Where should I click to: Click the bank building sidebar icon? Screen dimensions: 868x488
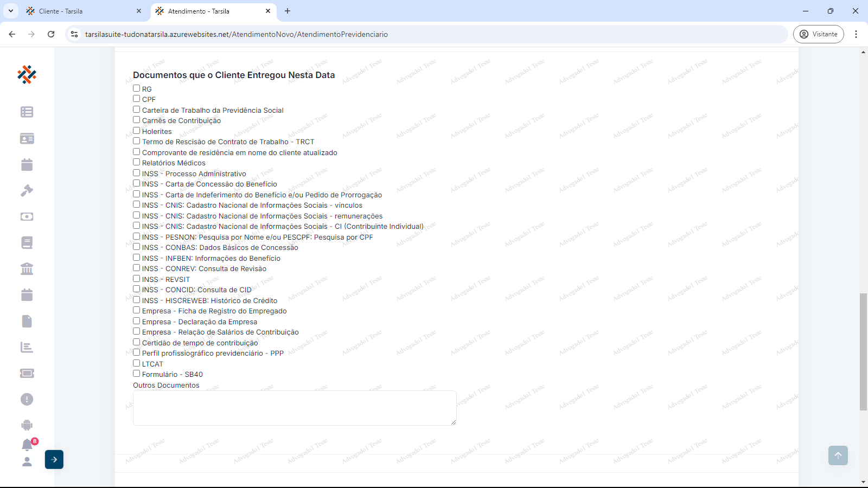click(27, 268)
